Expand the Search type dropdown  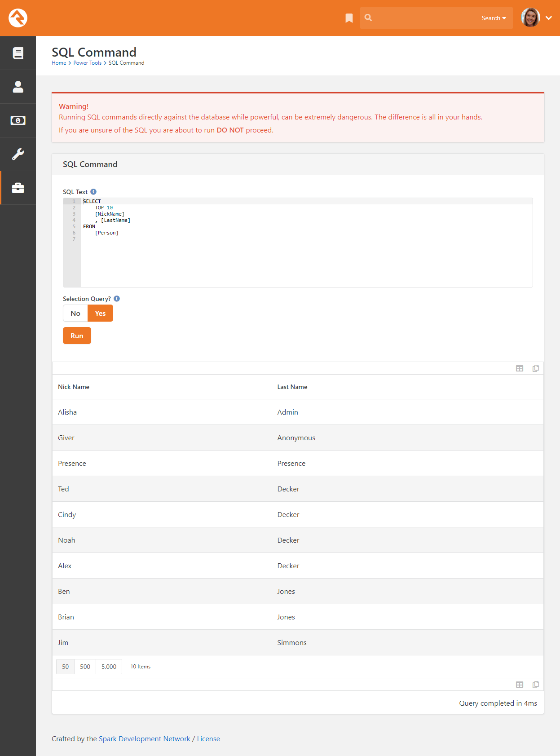(494, 18)
